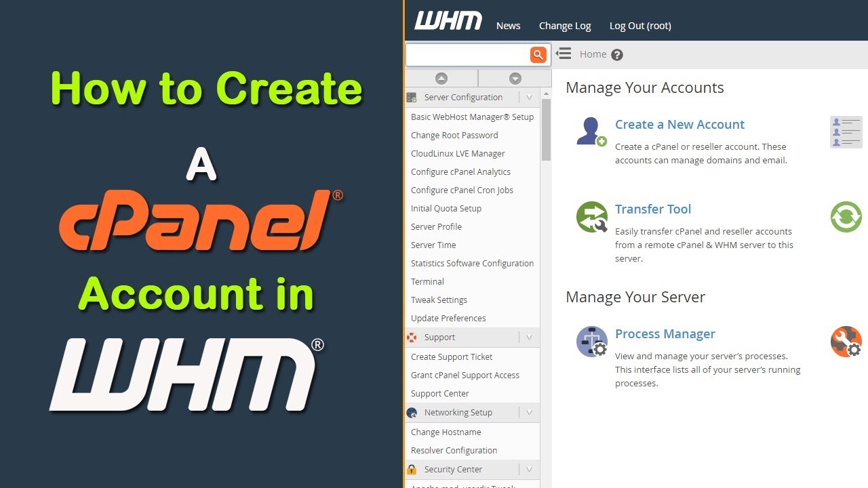Click the sidebar vertical scrollbar thumb
The image size is (868, 488).
coord(546,130)
